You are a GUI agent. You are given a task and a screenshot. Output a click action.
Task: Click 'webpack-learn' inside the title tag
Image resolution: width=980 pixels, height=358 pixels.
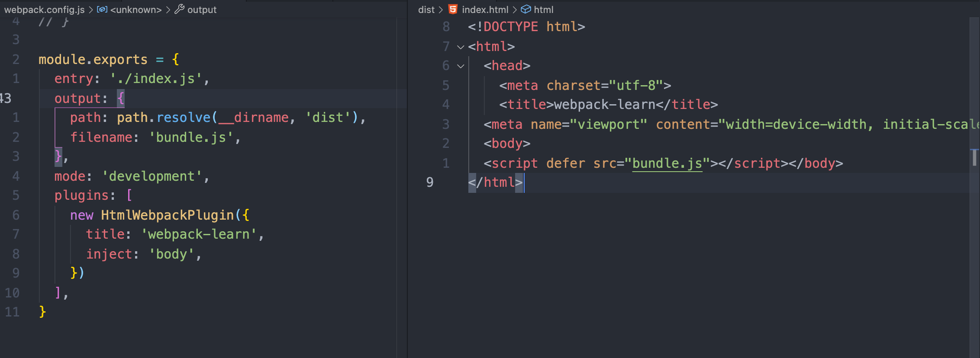605,105
